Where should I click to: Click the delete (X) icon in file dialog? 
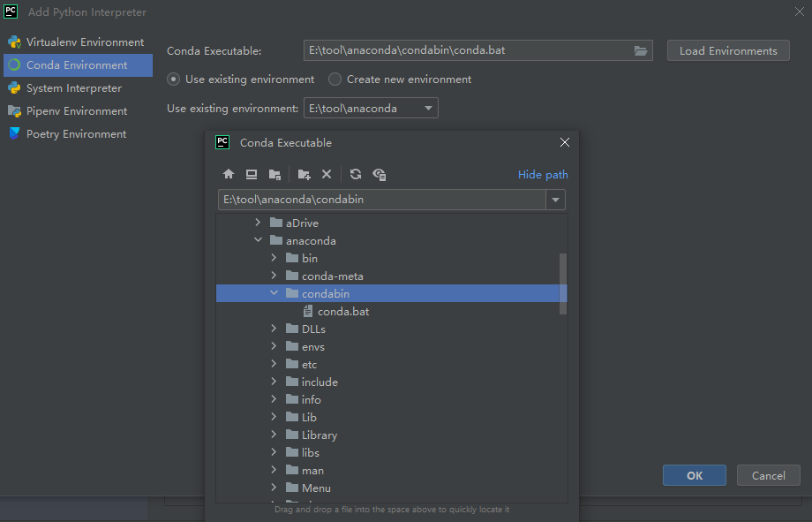[327, 174]
